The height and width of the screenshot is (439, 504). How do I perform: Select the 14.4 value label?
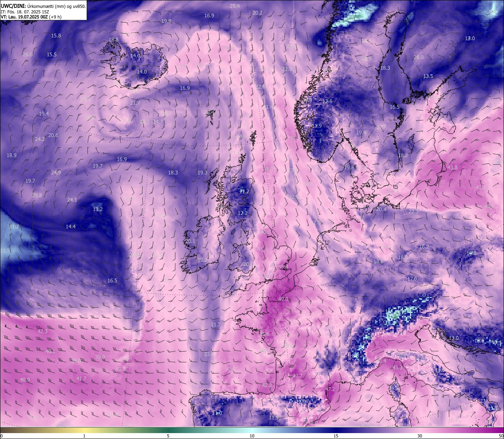pyautogui.click(x=70, y=226)
